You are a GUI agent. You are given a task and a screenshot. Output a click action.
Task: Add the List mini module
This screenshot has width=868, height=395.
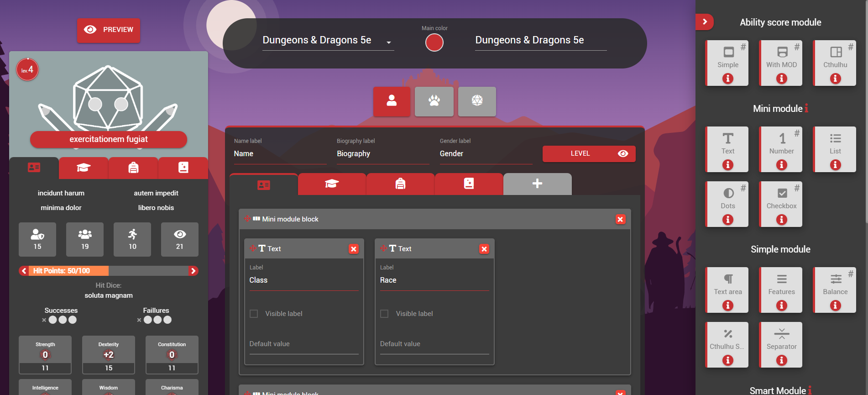pos(835,149)
